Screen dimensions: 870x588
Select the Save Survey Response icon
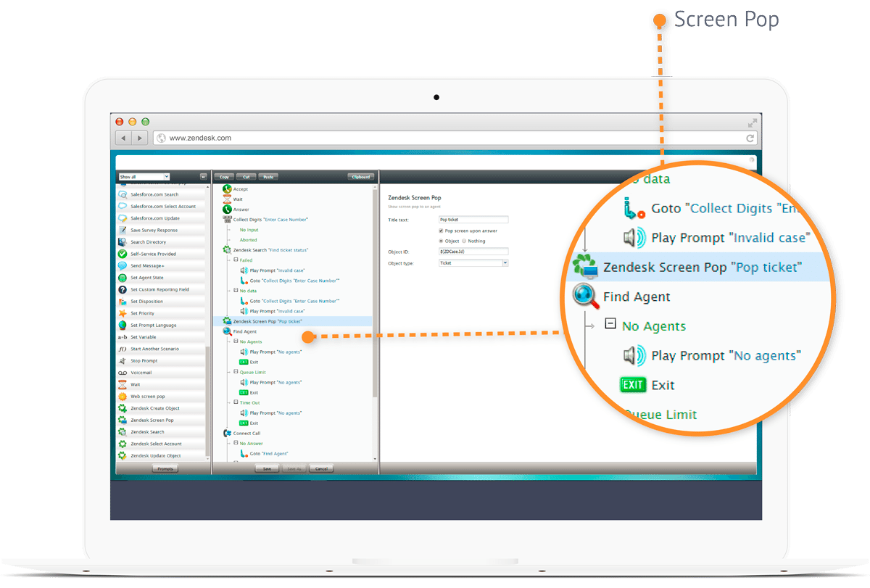pos(123,230)
